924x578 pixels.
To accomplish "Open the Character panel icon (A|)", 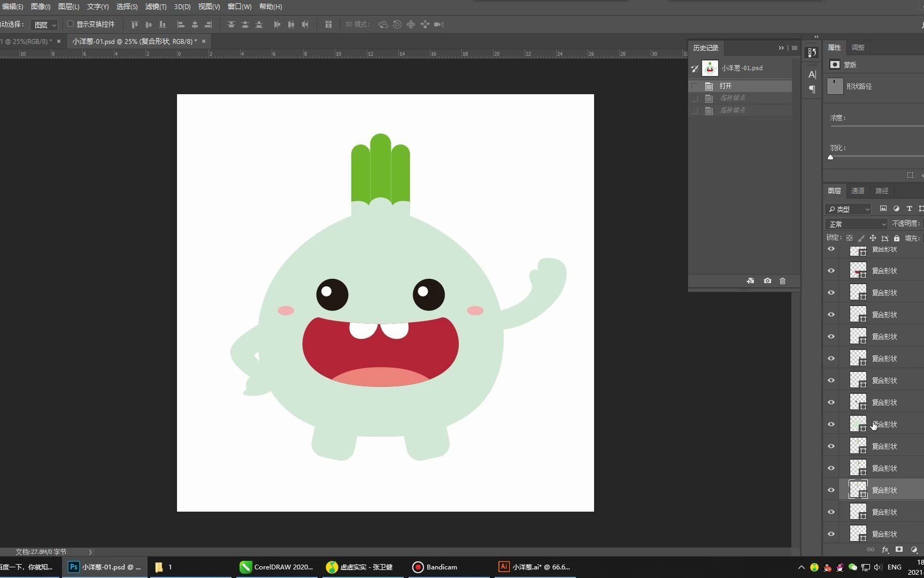I will tap(812, 74).
